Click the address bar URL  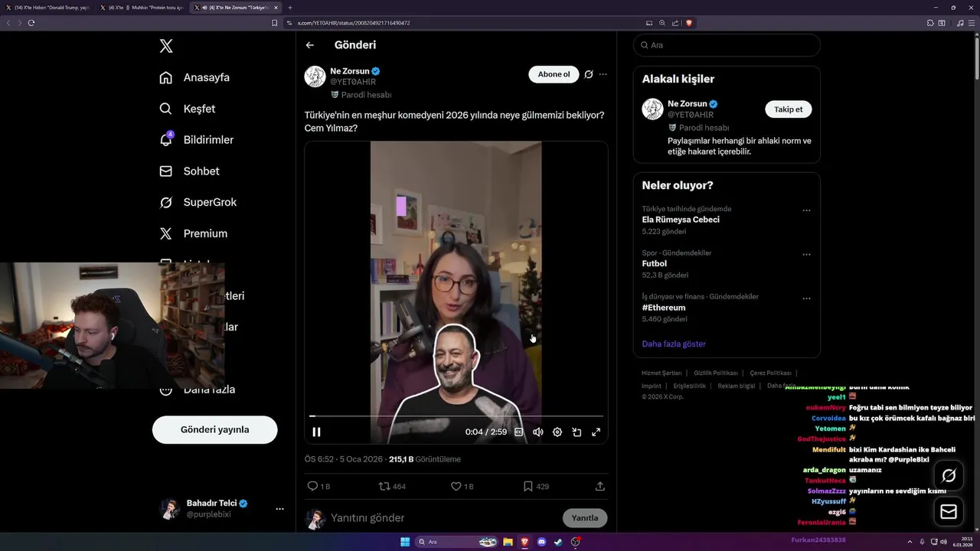pyautogui.click(x=354, y=23)
